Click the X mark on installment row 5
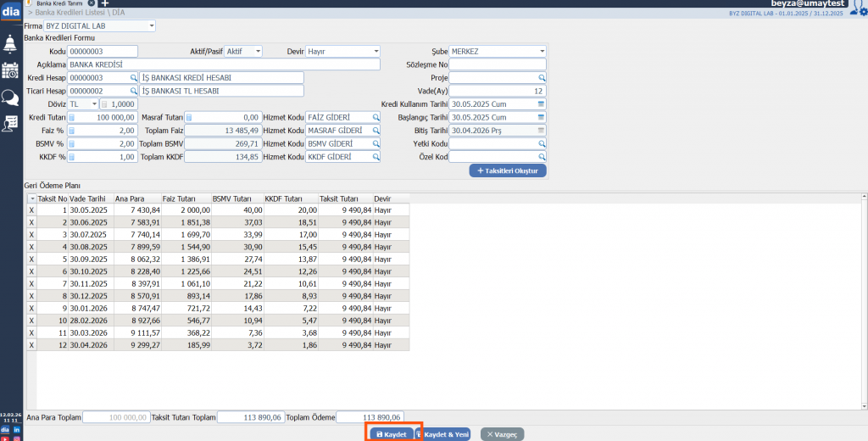This screenshot has height=441, width=868. coord(32,259)
